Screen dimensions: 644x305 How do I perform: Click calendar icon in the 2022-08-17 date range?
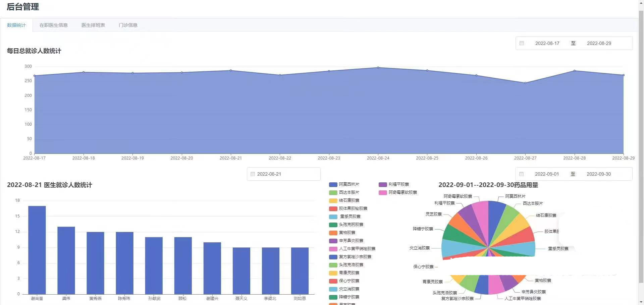click(522, 43)
